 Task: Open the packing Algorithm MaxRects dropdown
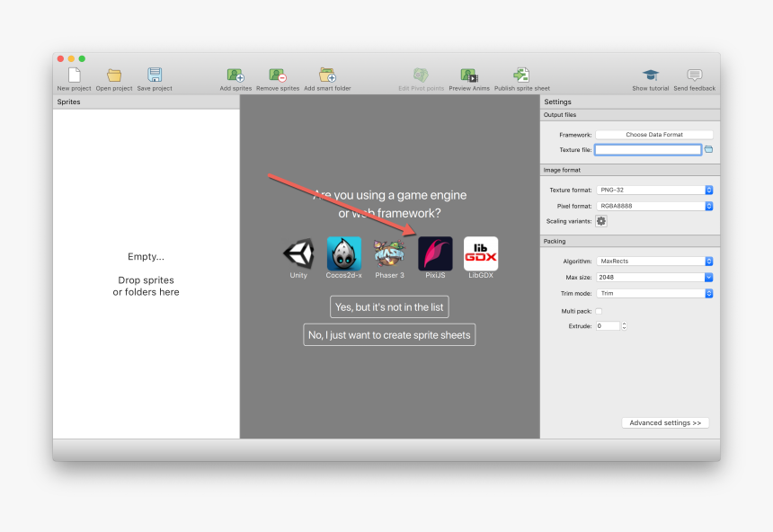pos(654,261)
